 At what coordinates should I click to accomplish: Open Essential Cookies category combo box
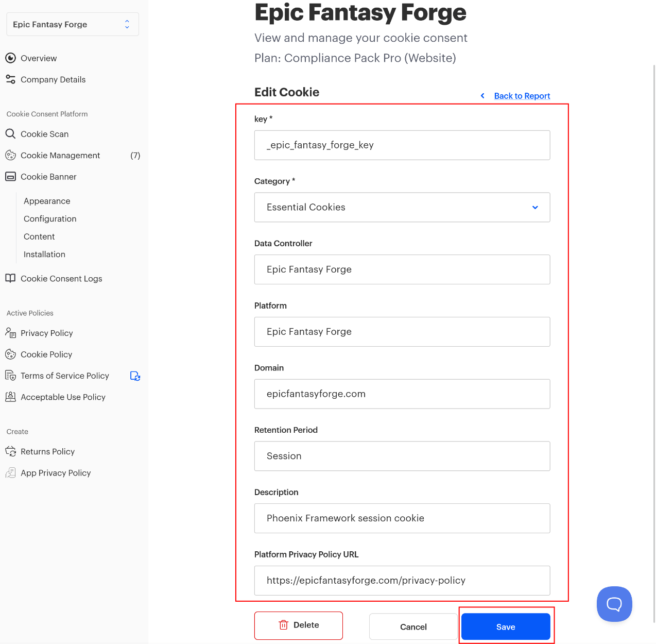402,207
